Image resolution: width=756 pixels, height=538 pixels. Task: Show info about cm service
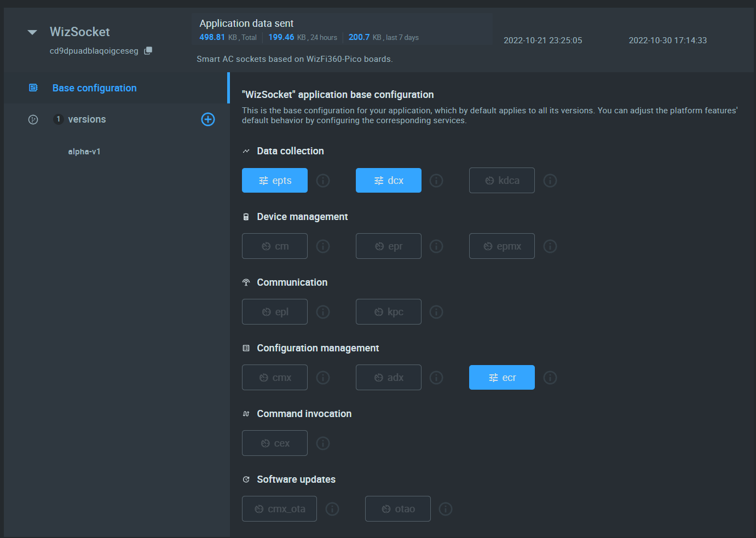click(x=323, y=246)
